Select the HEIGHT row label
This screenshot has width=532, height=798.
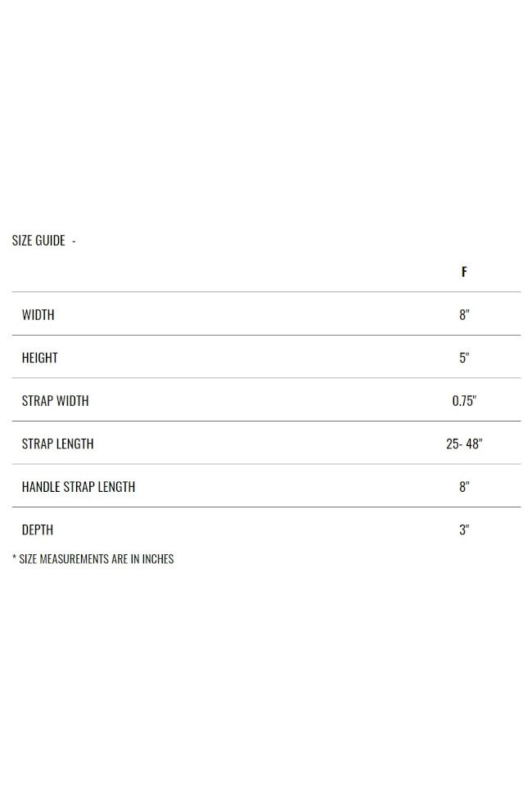tap(40, 358)
